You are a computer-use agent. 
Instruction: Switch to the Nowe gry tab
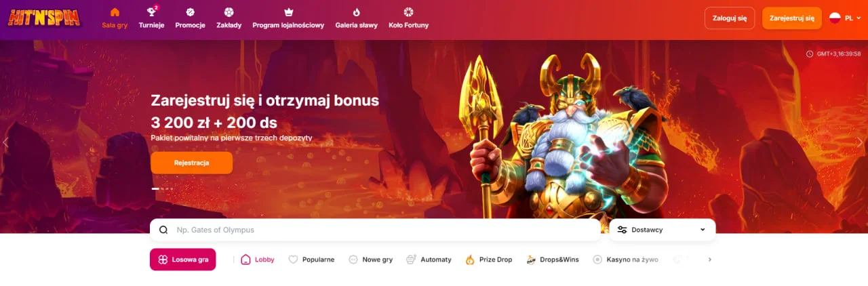coord(370,260)
